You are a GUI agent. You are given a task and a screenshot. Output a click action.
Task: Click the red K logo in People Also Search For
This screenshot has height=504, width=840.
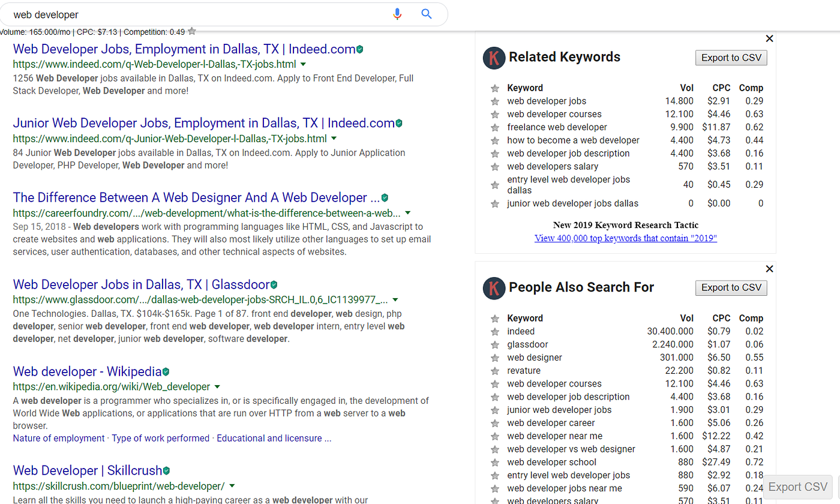494,288
